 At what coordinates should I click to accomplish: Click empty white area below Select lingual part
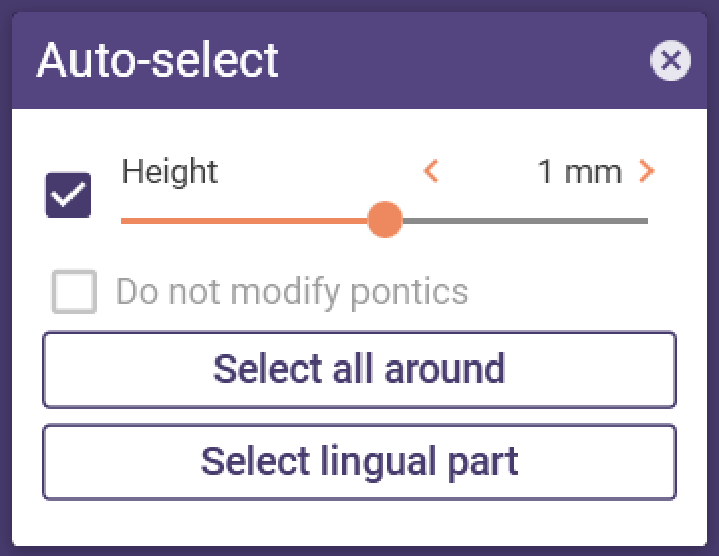[x=360, y=523]
